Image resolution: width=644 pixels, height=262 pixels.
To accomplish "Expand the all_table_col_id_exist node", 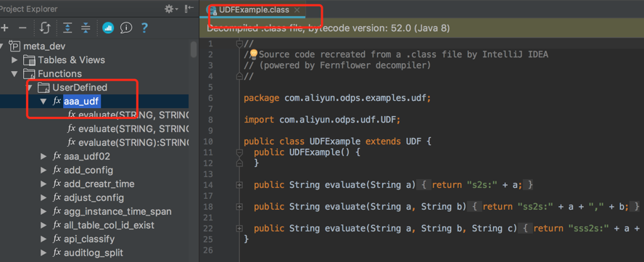I will [44, 226].
